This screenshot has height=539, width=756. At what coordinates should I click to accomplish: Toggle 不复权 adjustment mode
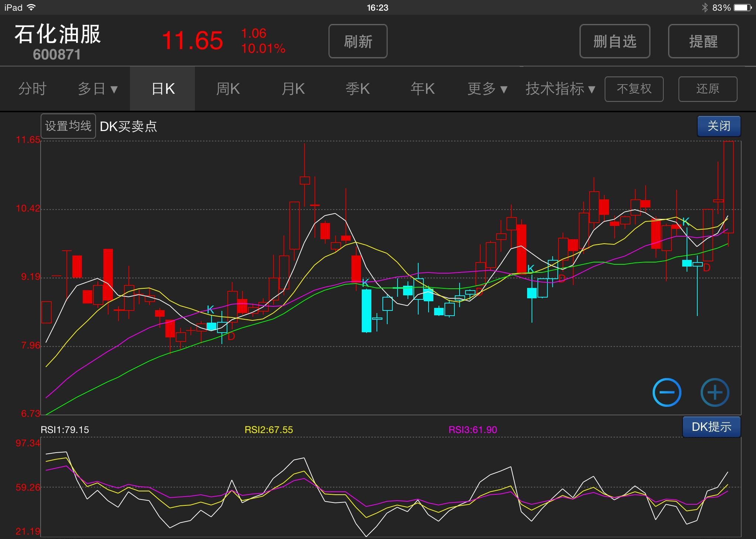pyautogui.click(x=634, y=89)
